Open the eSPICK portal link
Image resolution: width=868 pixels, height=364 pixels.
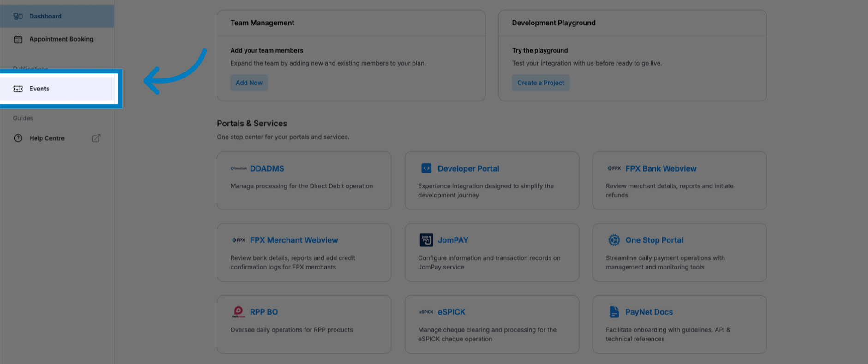pos(451,312)
